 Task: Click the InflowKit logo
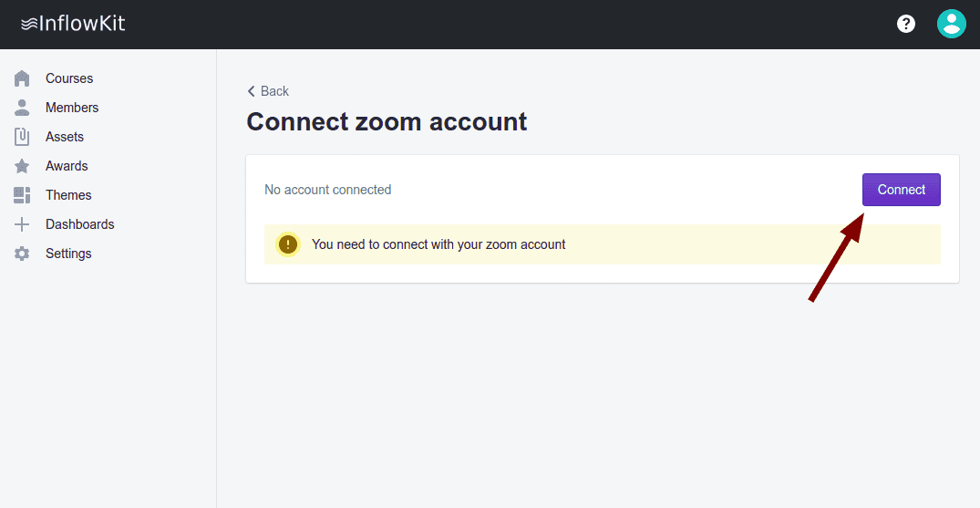[73, 24]
